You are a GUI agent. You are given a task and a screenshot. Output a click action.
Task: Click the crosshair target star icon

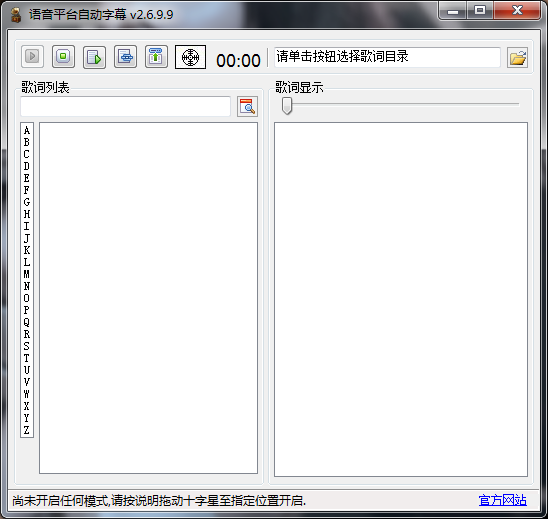[190, 57]
